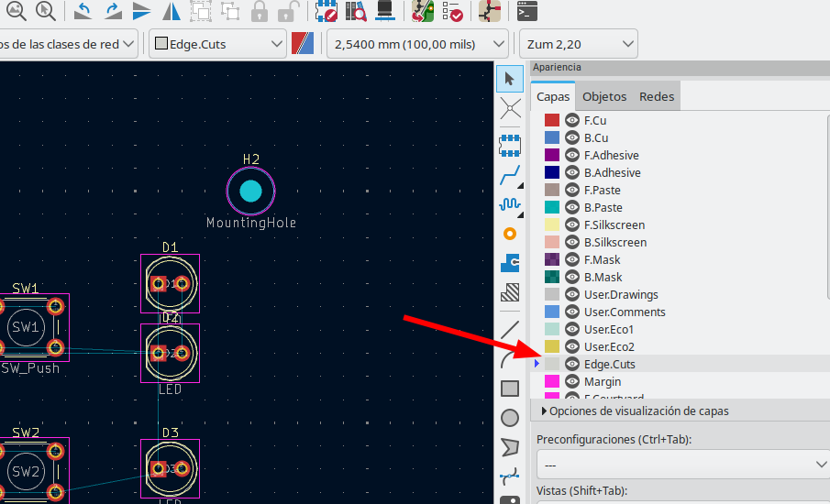The height and width of the screenshot is (504, 830).
Task: Open the Edge.Cuts layer selector dropdown
Action: pyautogui.click(x=218, y=44)
